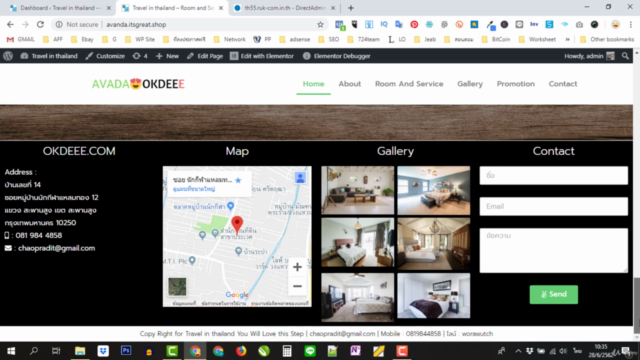Zoom out on the Google map
640x360 pixels.
pos(297,286)
